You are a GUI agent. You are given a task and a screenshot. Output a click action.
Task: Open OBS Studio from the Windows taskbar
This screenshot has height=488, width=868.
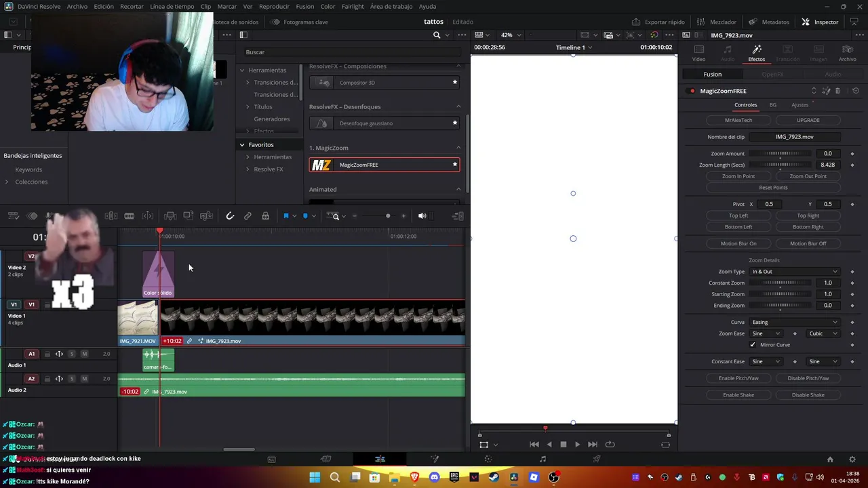[x=554, y=477]
